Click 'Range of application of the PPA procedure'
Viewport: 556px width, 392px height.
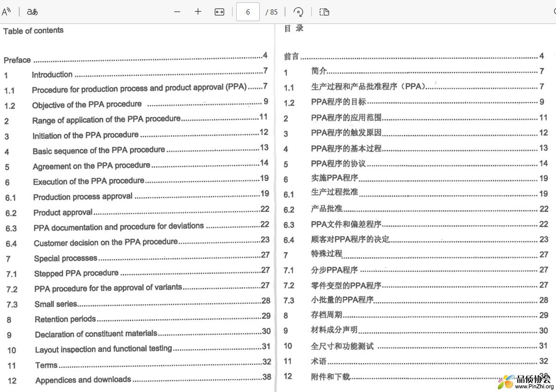pyautogui.click(x=106, y=120)
